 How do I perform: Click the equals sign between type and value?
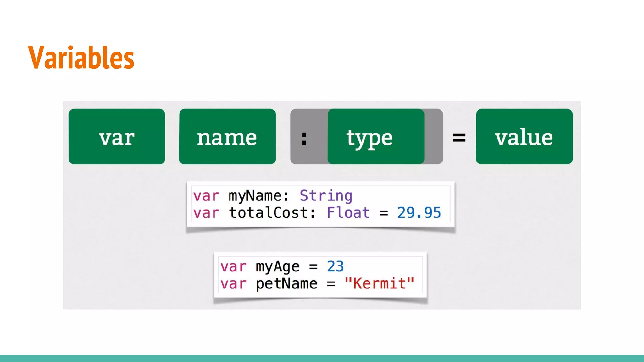[x=459, y=137]
